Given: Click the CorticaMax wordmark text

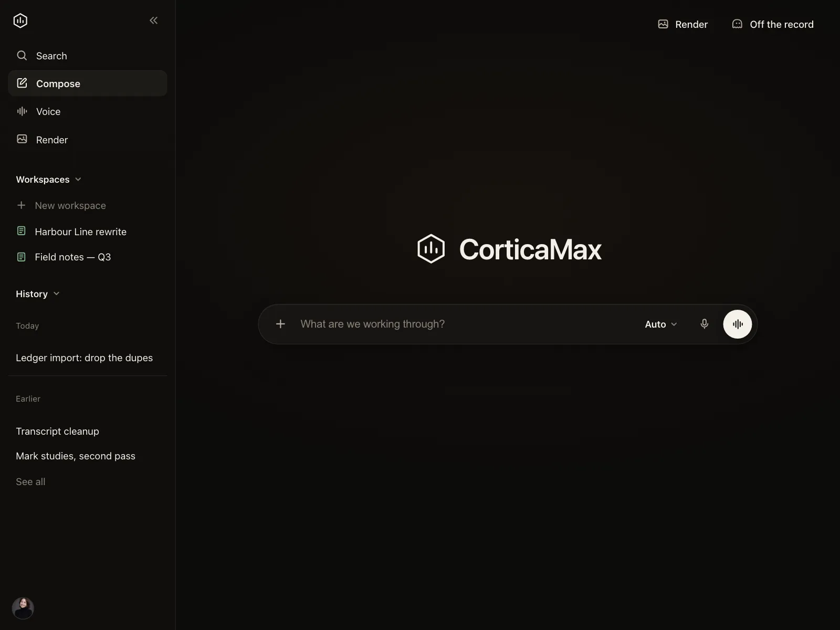Looking at the screenshot, I should (530, 249).
